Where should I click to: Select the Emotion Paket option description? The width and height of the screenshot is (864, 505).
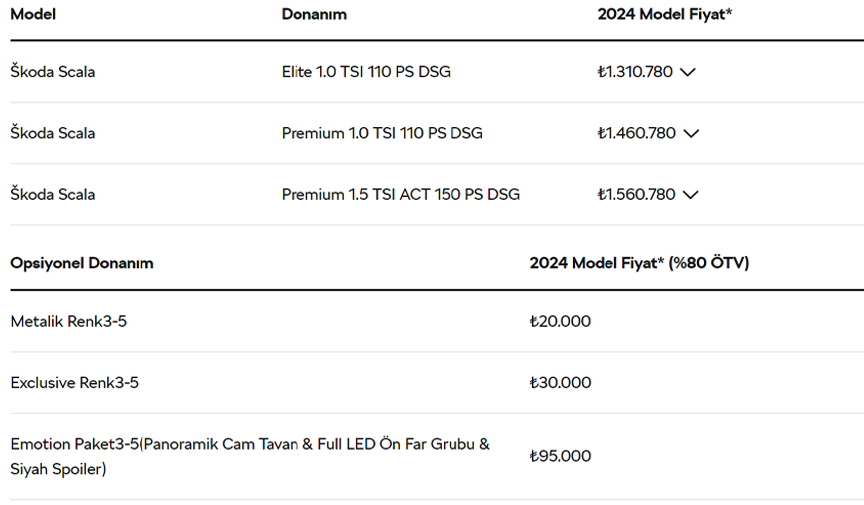coord(250,456)
